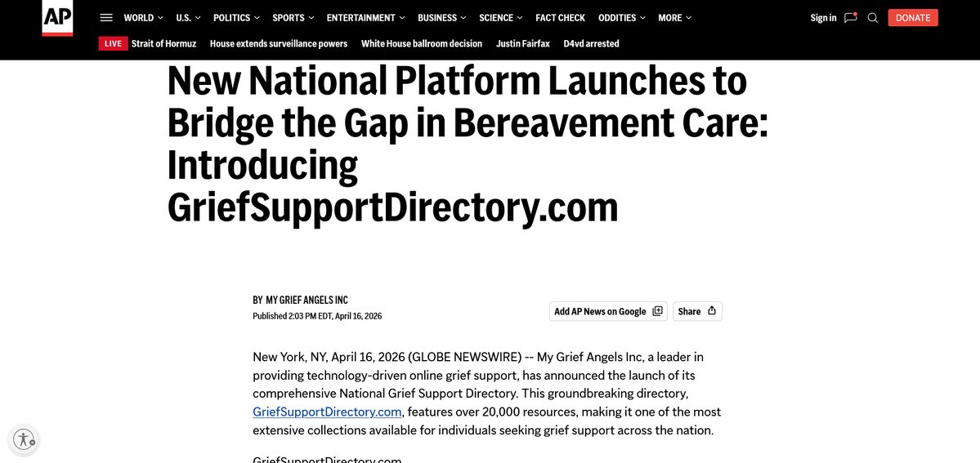The image size is (980, 463).
Task: Open House extends surveillance powers story
Action: click(279, 44)
